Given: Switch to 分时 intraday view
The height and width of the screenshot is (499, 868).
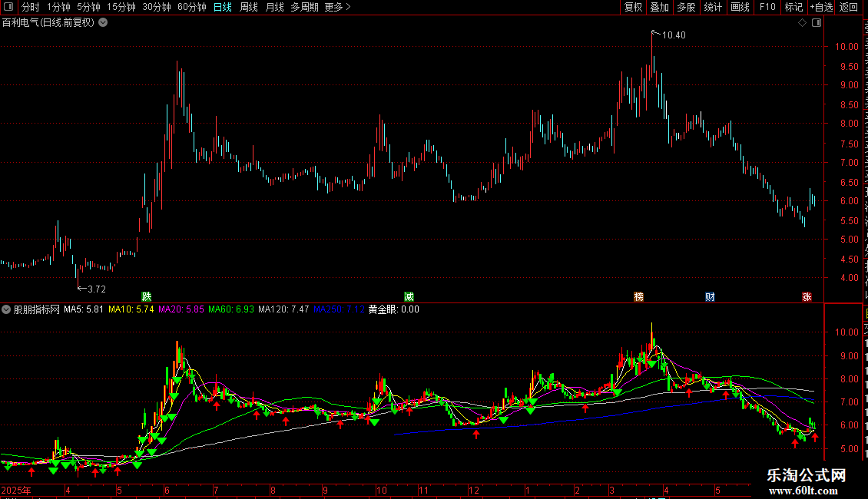Looking at the screenshot, I should (x=31, y=7).
